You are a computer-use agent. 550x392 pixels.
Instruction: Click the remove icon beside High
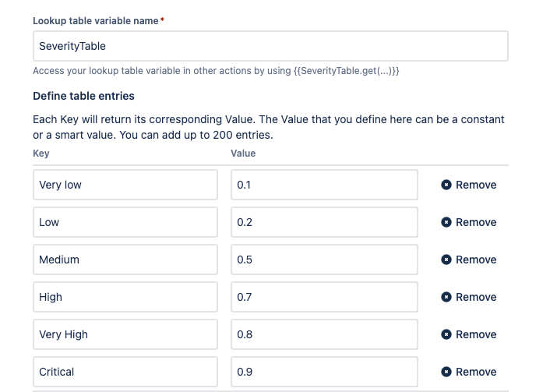[446, 297]
